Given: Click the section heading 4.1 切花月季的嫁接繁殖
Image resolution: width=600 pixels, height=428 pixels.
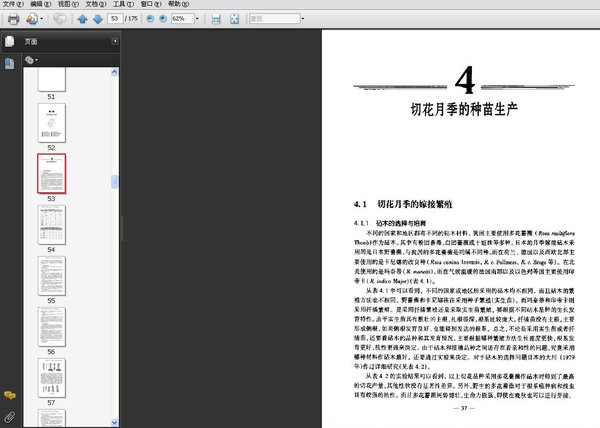Looking at the screenshot, I should tap(403, 204).
